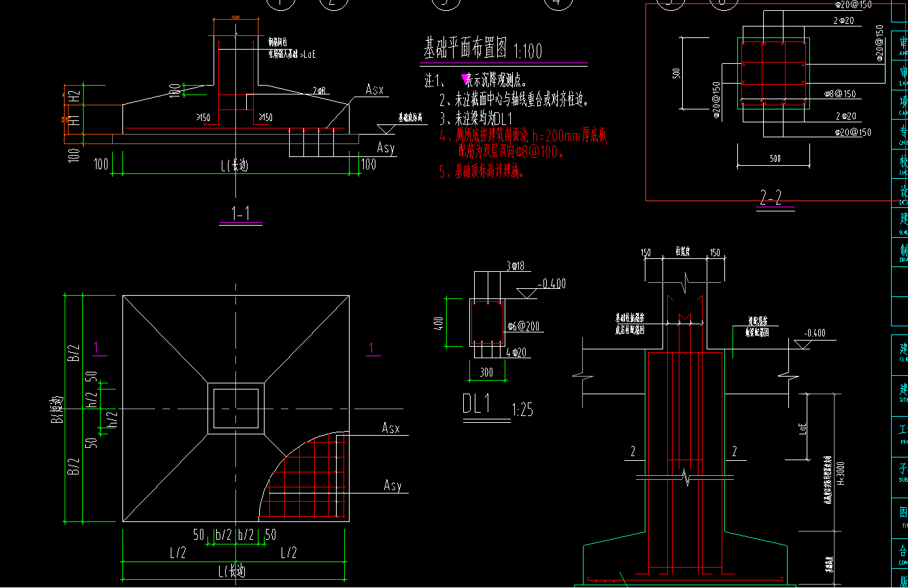Click the 'H2' height label

point(74,95)
